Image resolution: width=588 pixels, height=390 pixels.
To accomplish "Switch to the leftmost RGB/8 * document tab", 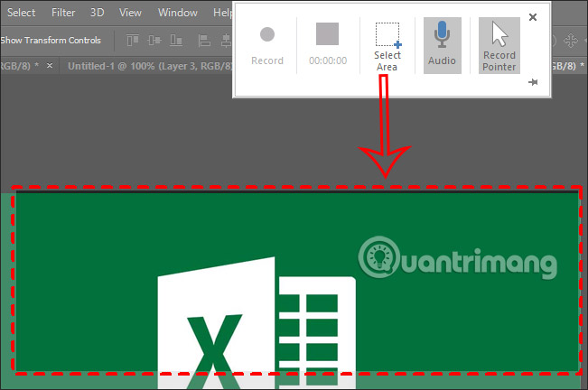I will (19, 66).
